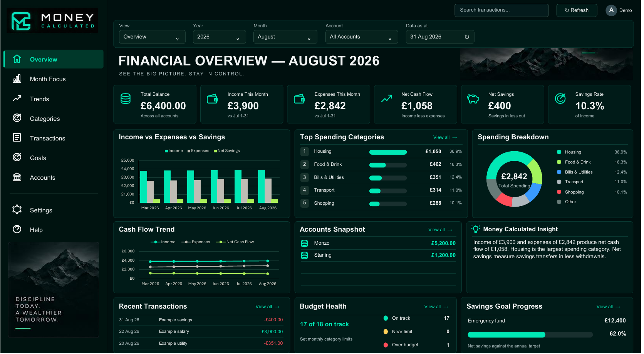Click the Search transactions field
644x354 pixels.
501,10
